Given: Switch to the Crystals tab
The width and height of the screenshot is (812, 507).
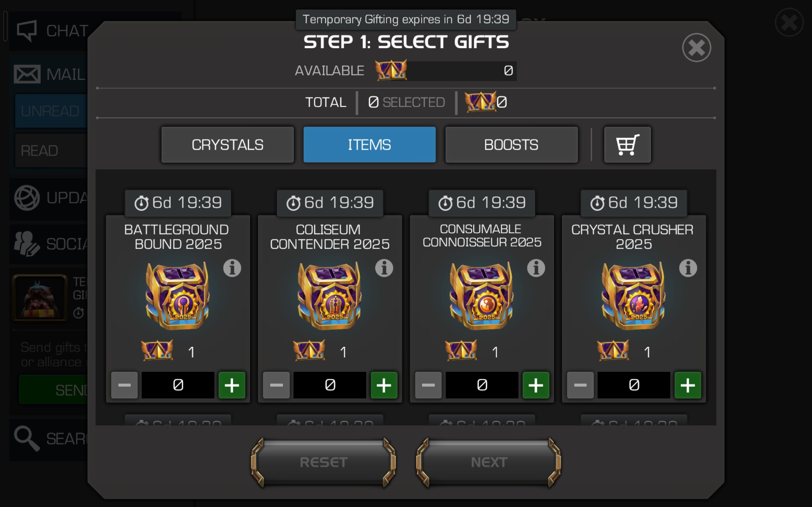Looking at the screenshot, I should pyautogui.click(x=227, y=145).
